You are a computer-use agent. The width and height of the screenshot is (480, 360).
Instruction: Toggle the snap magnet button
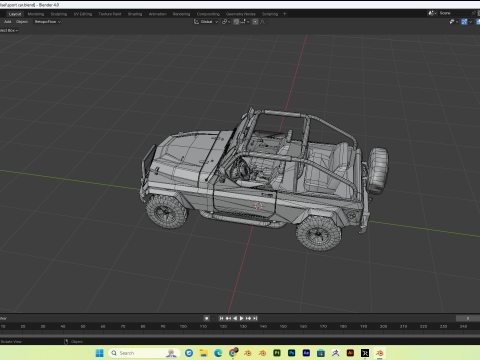(x=236, y=22)
